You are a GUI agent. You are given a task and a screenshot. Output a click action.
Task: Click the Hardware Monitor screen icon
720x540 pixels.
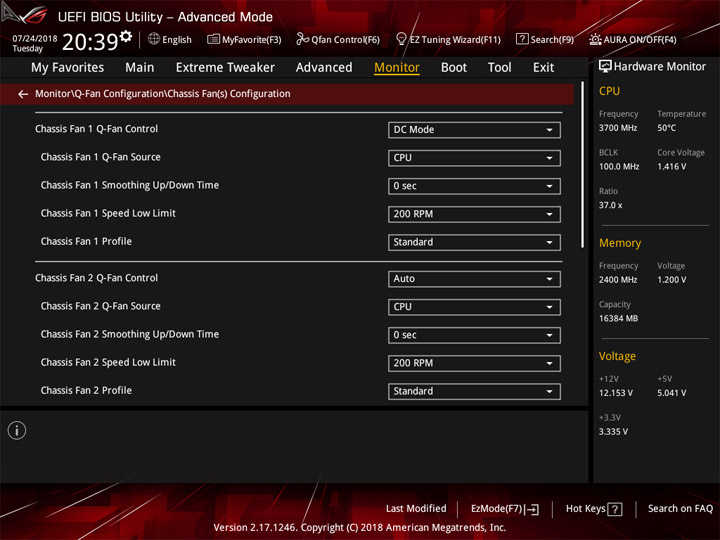(605, 67)
